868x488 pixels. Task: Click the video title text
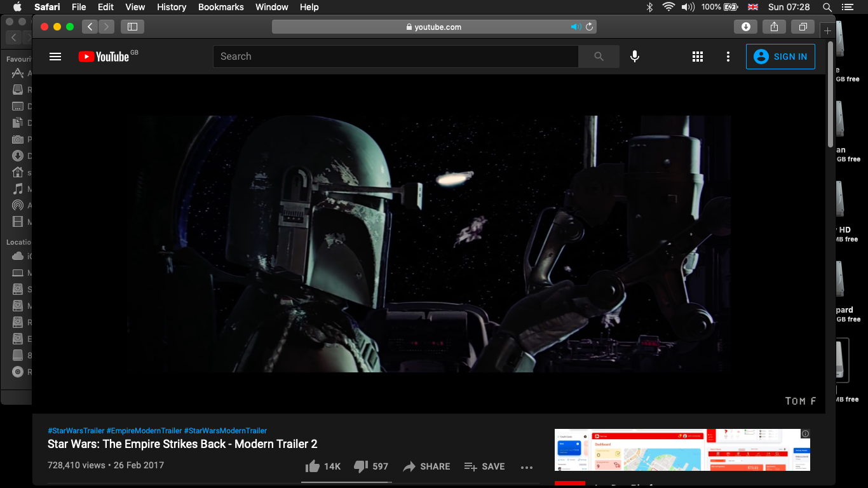coord(182,444)
